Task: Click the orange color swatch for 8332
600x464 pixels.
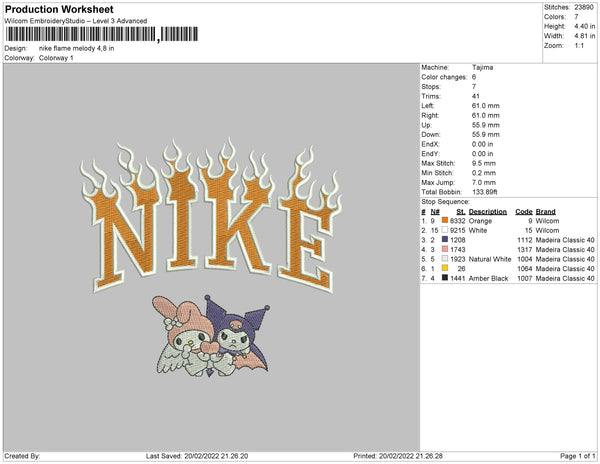Action: click(445, 220)
